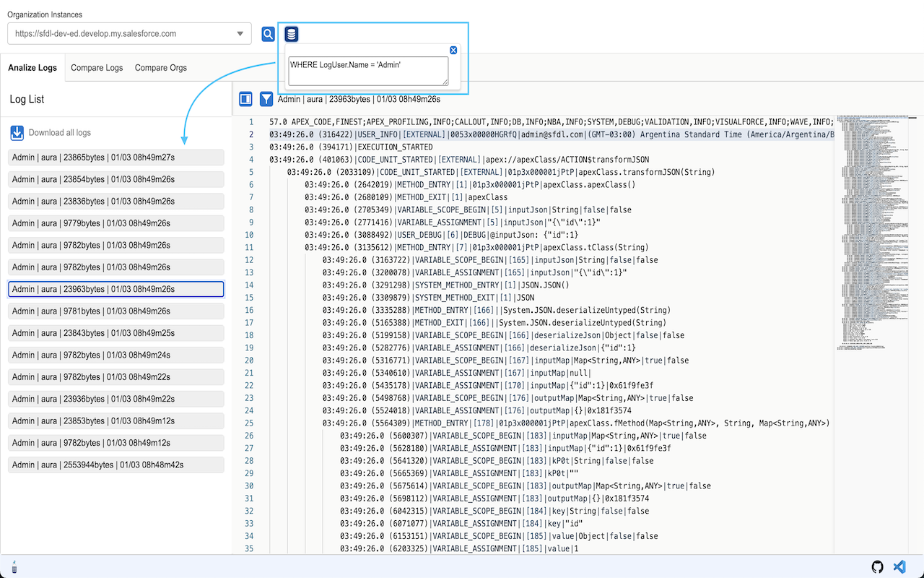Open the 23865bytes log from 08h49m27s

pyautogui.click(x=116, y=158)
